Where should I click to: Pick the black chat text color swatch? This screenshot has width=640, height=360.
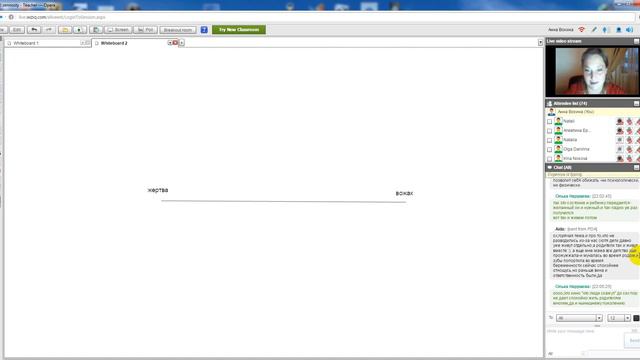pyautogui.click(x=636, y=318)
